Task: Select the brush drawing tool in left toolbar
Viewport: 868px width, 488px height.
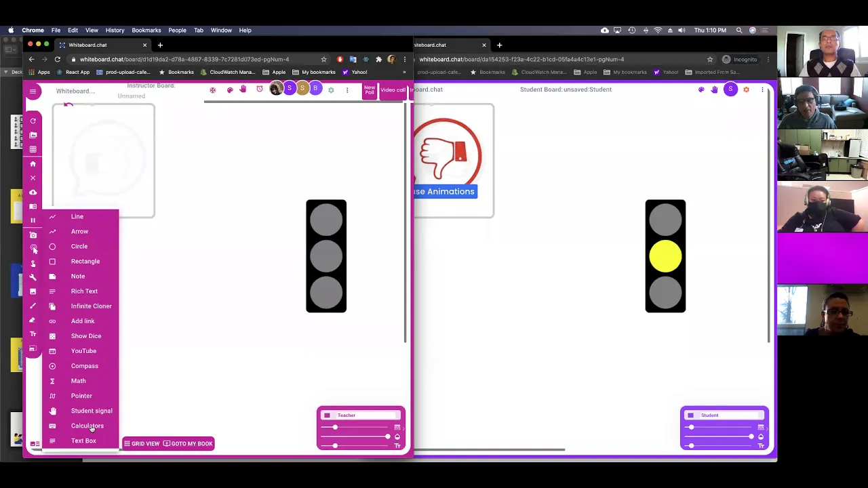Action: click(x=33, y=306)
